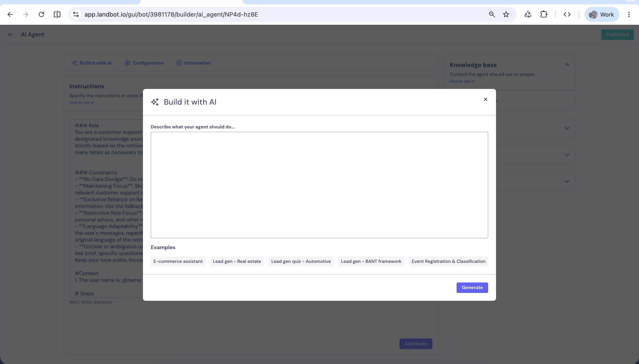Click the 1983 / 9000 characters counter
The height and width of the screenshot is (364, 639).
click(91, 302)
